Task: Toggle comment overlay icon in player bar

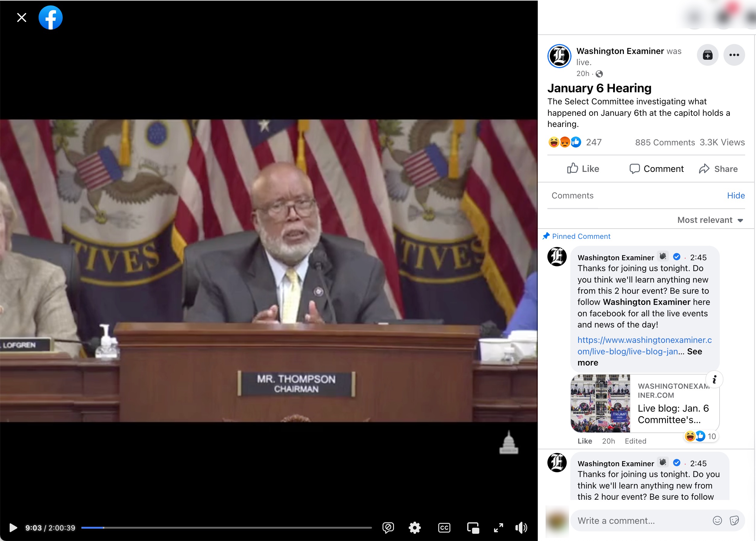Action: (388, 528)
